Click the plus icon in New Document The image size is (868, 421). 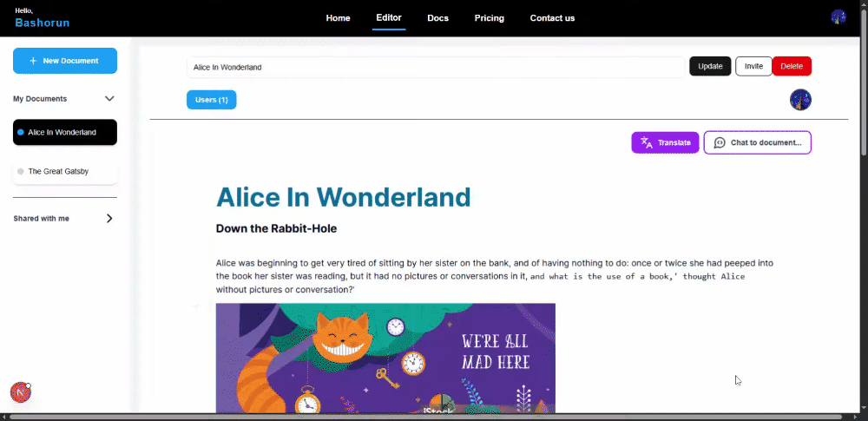[33, 61]
